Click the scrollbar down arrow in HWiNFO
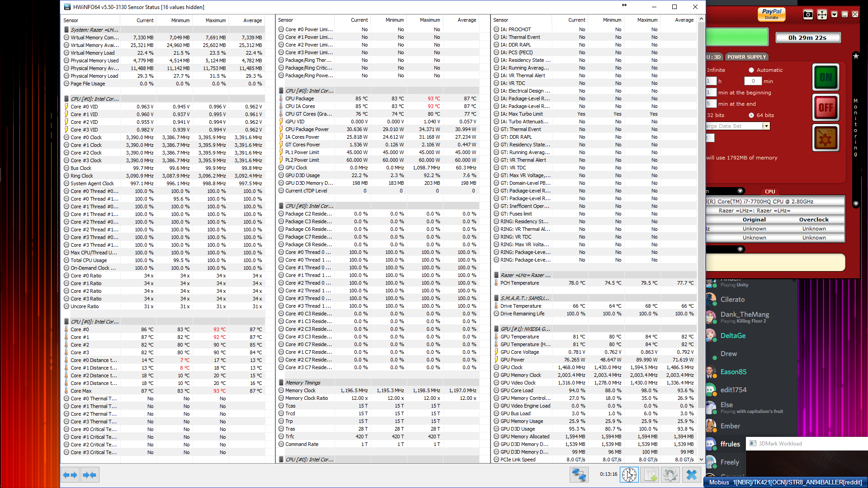Screen dimensions: 868x488 pyautogui.click(x=701, y=460)
